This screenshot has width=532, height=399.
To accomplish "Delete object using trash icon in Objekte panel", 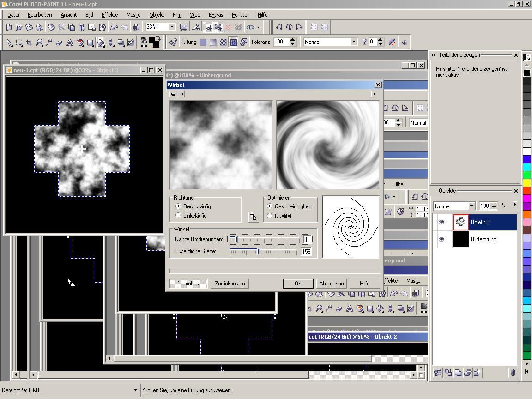I will (513, 373).
